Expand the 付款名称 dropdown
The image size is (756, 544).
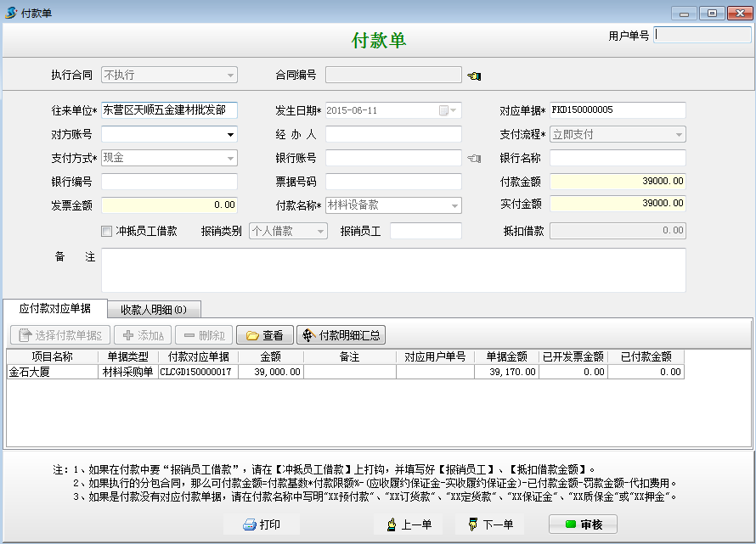click(454, 205)
